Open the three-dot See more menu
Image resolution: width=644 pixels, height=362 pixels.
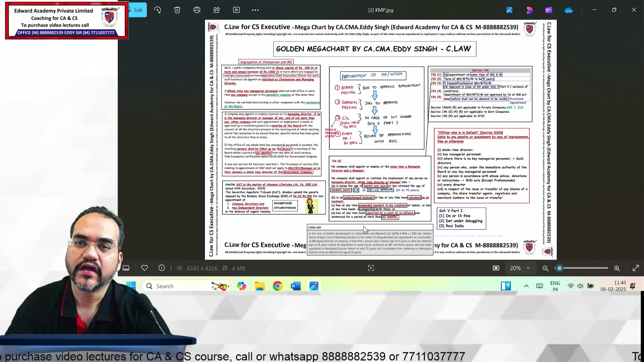255,10
